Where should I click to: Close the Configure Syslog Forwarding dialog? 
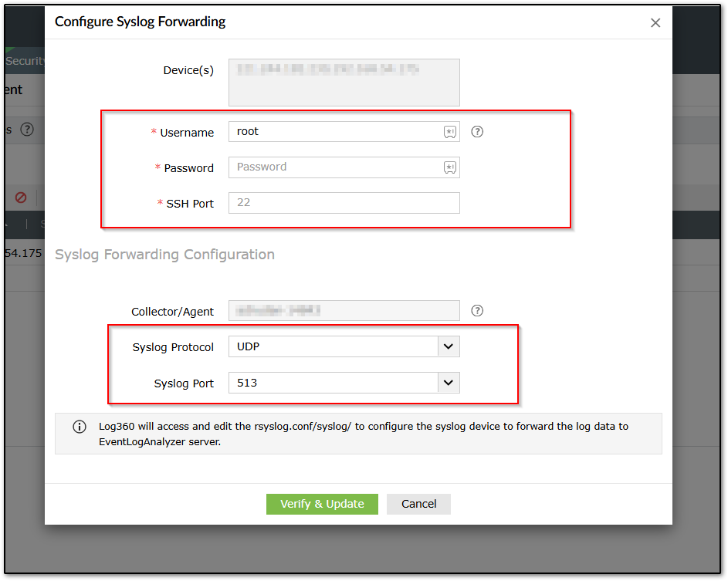(655, 23)
